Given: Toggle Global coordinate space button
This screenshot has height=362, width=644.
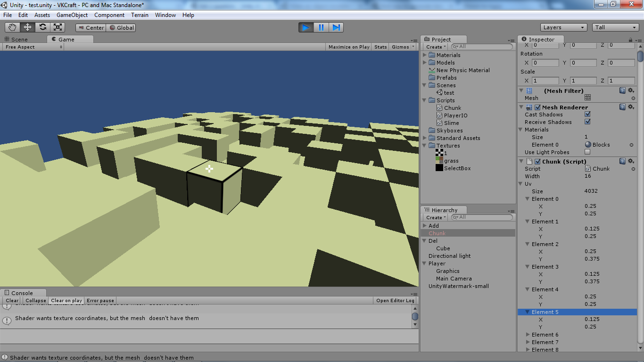Looking at the screenshot, I should coord(121,28).
